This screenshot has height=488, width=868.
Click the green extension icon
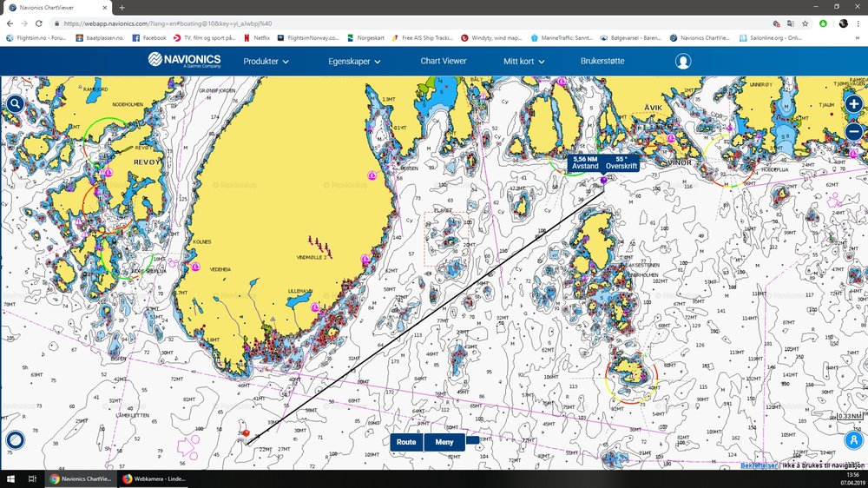(x=823, y=23)
